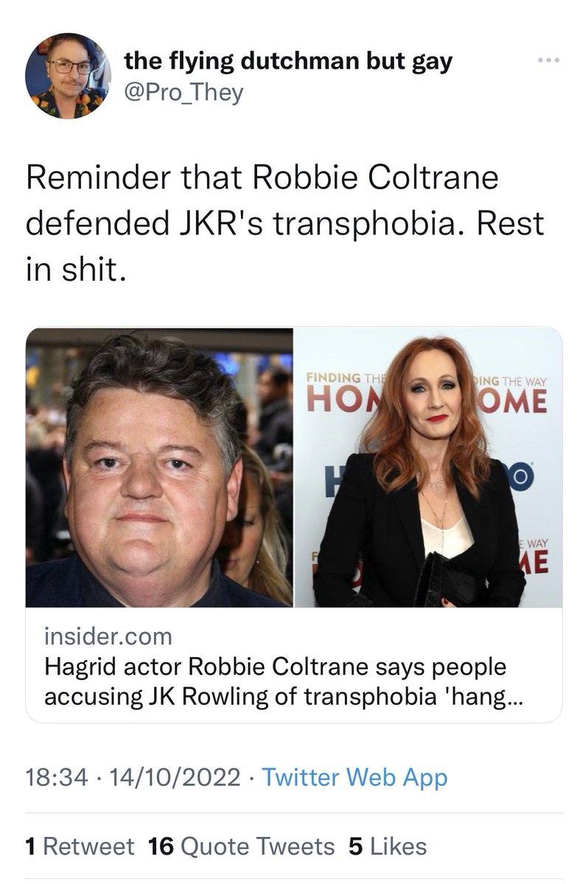Image resolution: width=588 pixels, height=884 pixels.
Task: Open left card photo of man in dark shirt
Action: click(x=159, y=467)
